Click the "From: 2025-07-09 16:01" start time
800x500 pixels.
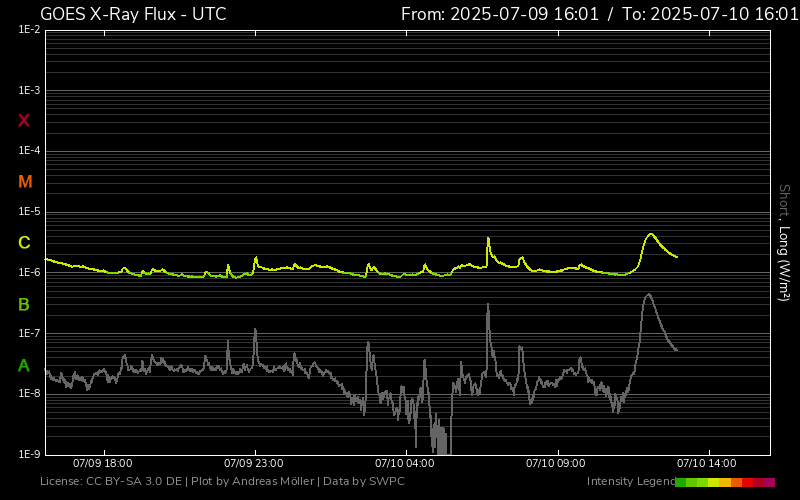(500, 14)
